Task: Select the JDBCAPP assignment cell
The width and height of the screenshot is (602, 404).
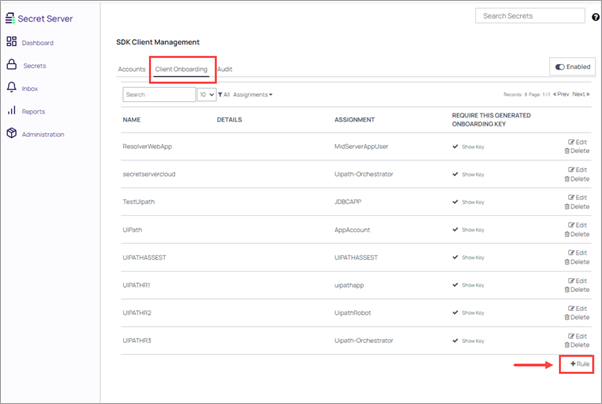Action: coord(348,202)
